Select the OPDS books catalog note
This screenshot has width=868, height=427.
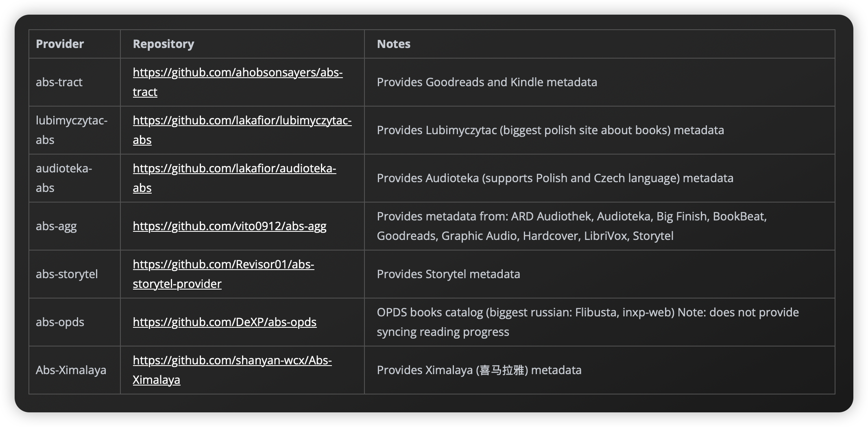(588, 322)
